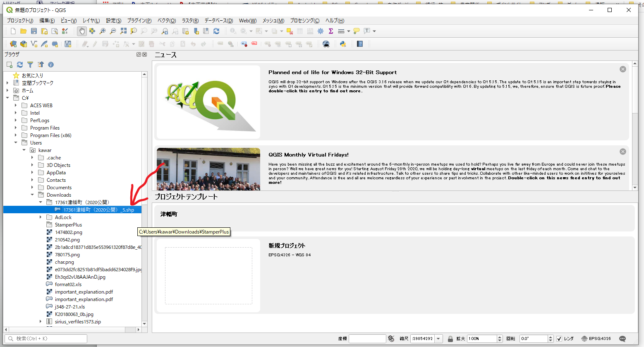Click the EPSG:4326 CRS button
The height and width of the screenshot is (347, 644).
click(x=596, y=339)
